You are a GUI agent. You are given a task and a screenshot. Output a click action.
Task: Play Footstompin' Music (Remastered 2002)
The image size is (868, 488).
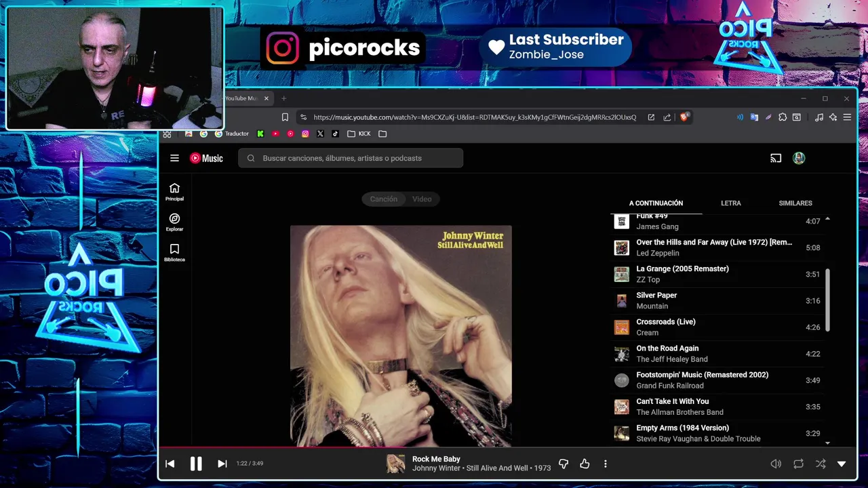[717, 380]
